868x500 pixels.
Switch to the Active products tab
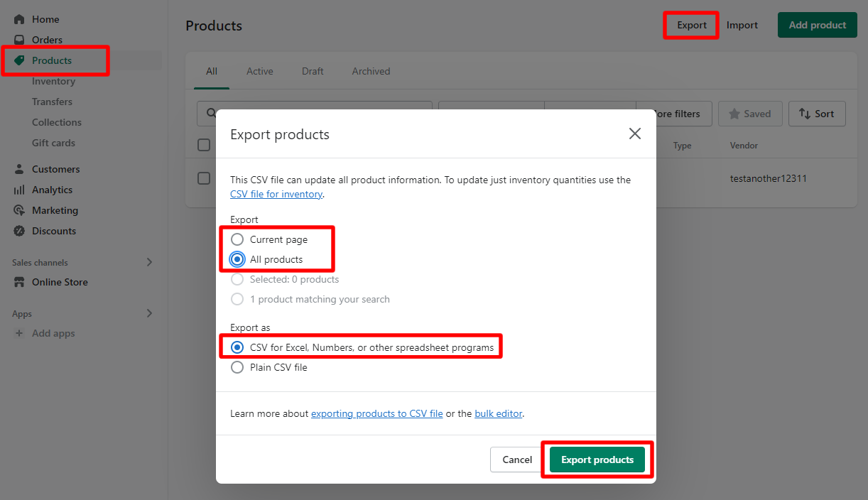coord(259,71)
